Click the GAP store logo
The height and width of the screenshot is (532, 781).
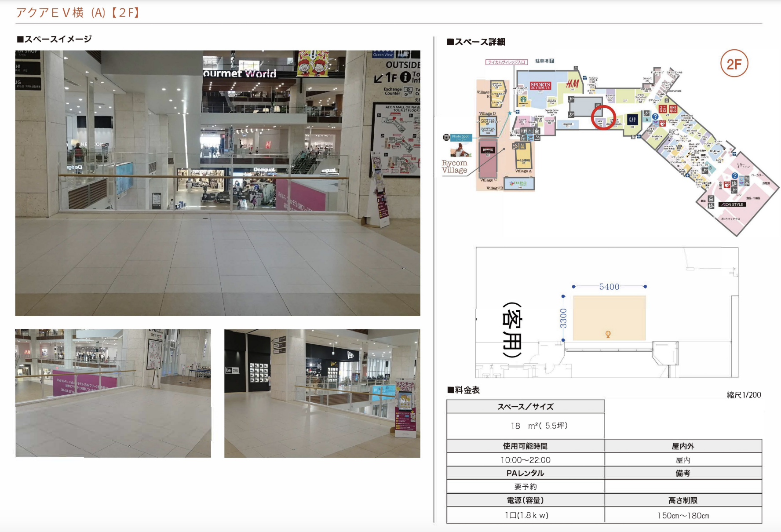(632, 120)
